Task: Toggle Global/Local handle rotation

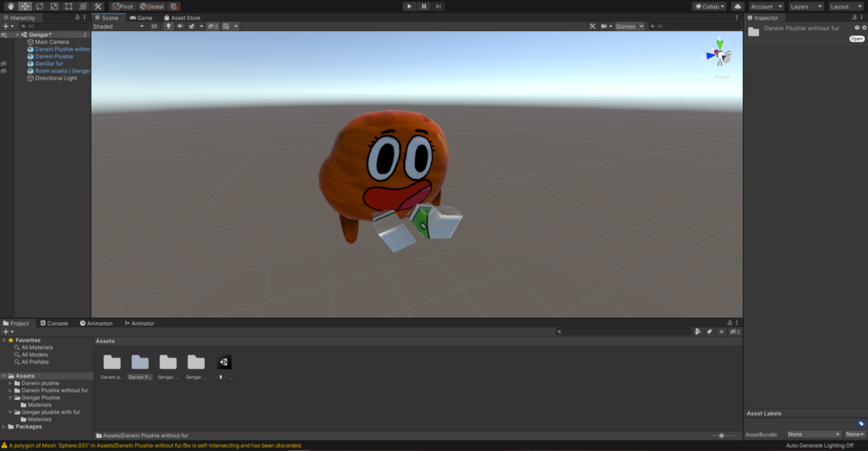Action: click(152, 6)
